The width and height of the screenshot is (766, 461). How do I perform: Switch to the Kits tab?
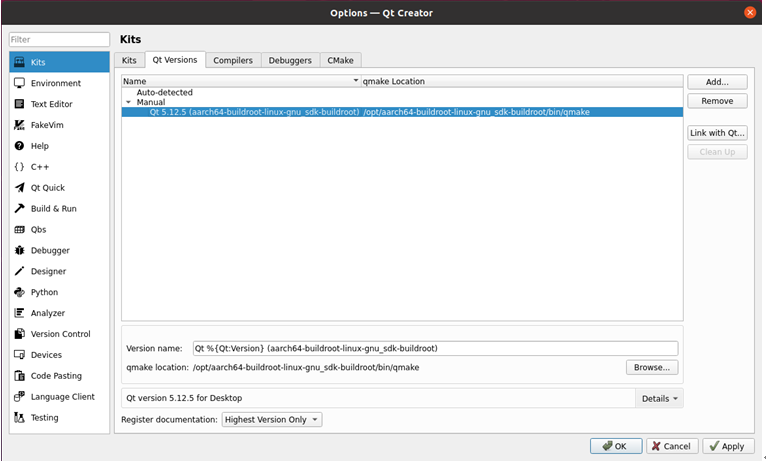129,60
